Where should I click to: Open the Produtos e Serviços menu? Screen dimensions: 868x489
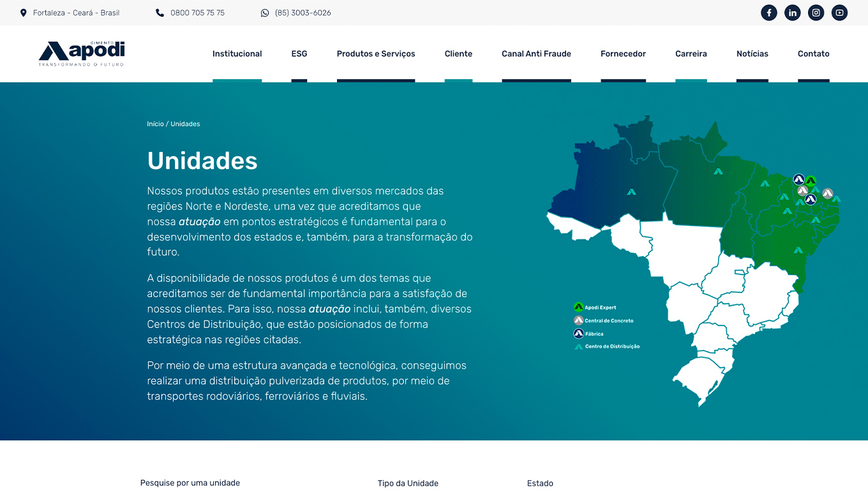(x=376, y=54)
